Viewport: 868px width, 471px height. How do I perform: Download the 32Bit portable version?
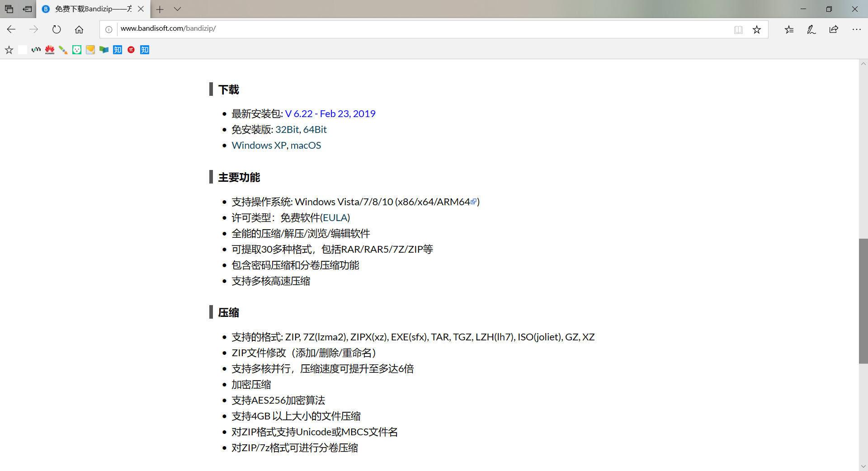[287, 130]
